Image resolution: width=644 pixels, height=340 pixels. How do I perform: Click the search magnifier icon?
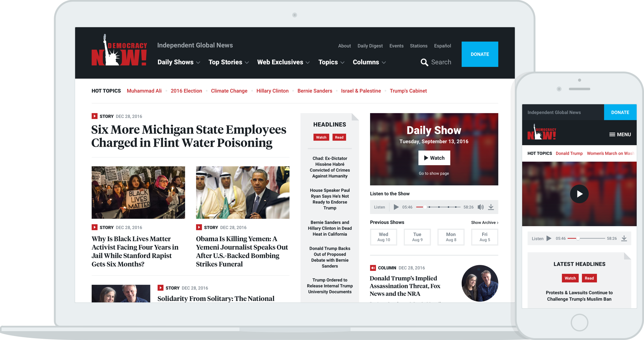[424, 62]
